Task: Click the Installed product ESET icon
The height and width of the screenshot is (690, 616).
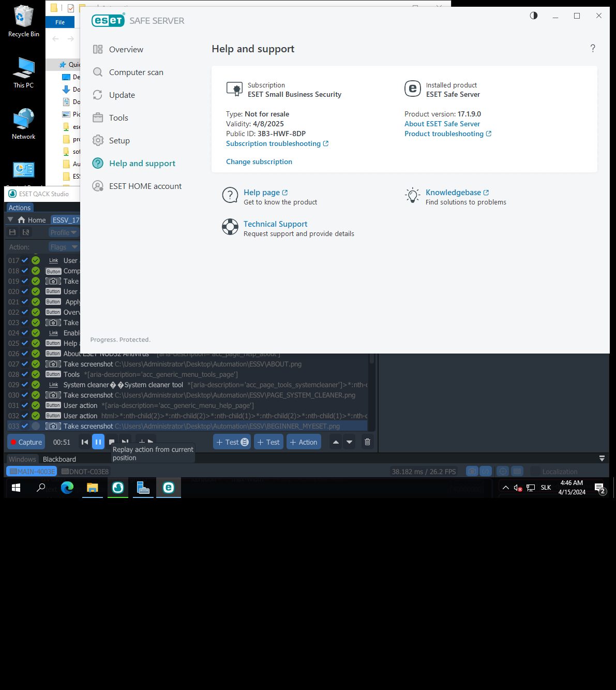Action: (x=413, y=89)
